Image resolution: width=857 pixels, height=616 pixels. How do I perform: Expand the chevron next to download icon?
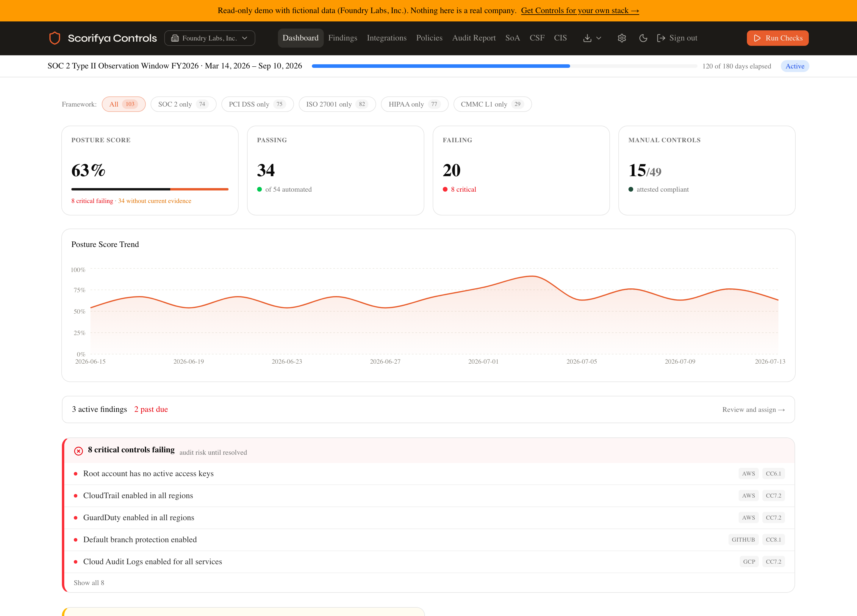click(598, 38)
